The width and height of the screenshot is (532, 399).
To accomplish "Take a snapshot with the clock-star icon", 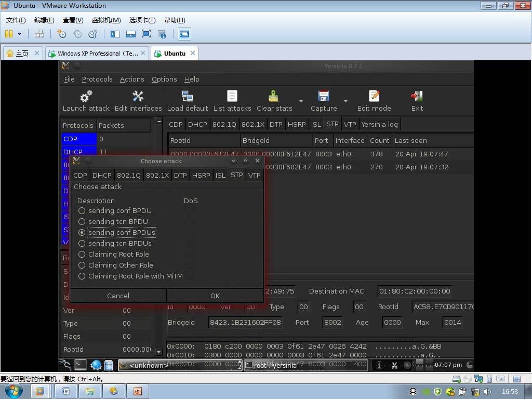I will pos(61,34).
